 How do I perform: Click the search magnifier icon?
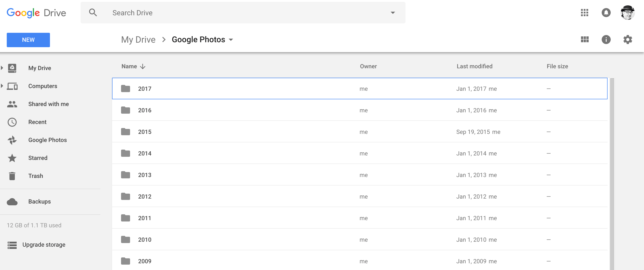coord(93,13)
